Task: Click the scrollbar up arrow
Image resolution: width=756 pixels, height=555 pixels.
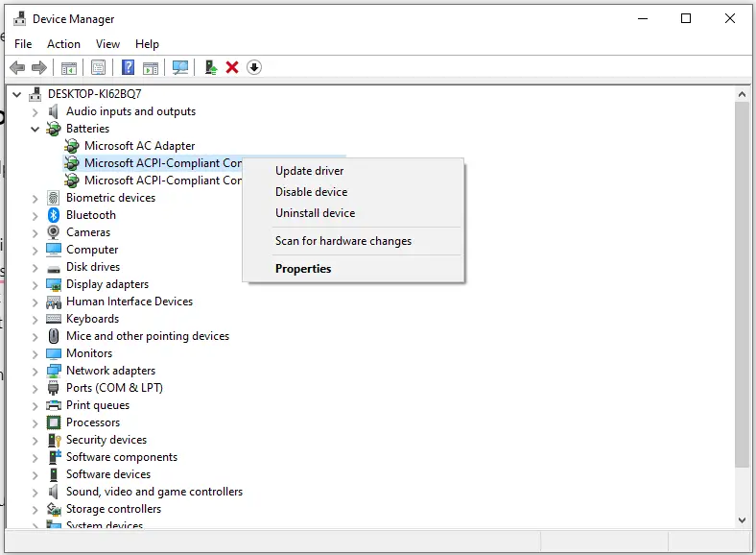Action: click(742, 95)
